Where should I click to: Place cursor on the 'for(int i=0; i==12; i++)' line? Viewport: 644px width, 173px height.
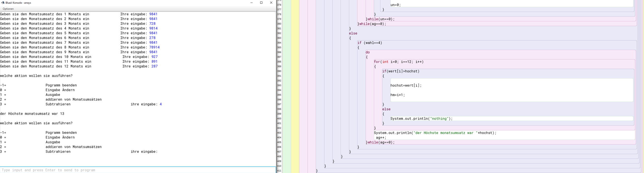pos(399,62)
